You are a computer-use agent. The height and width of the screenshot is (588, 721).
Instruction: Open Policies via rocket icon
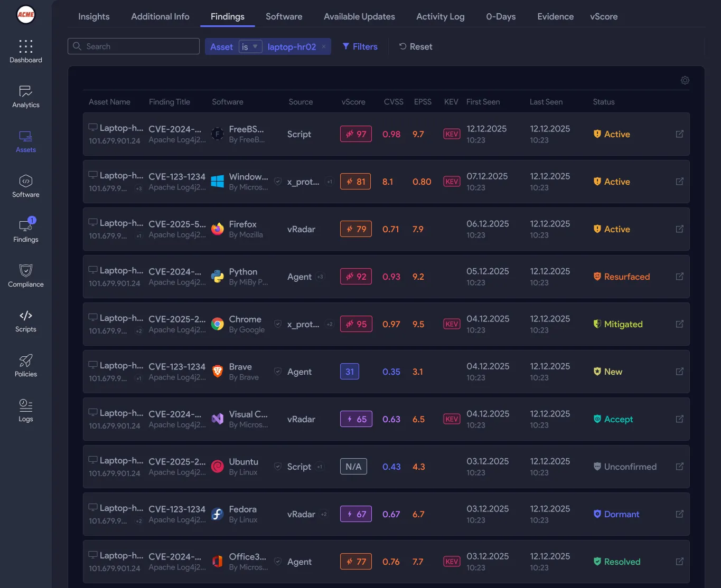click(25, 366)
